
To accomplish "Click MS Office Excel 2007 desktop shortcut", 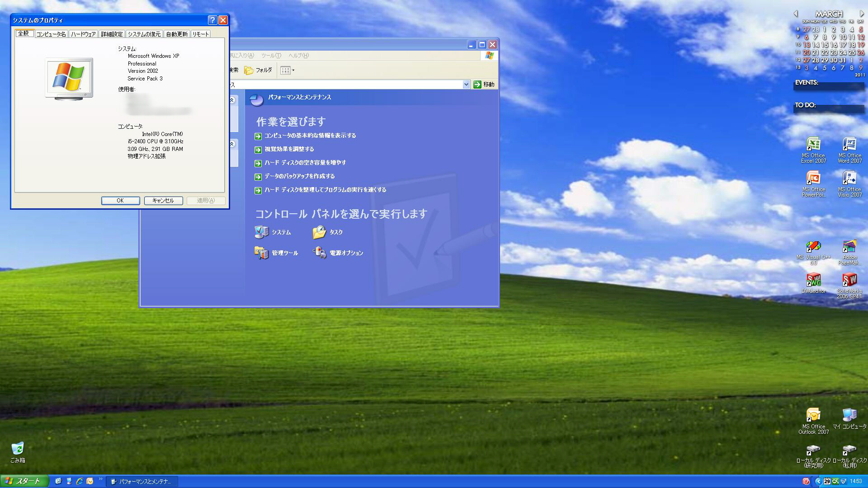I will 813,145.
